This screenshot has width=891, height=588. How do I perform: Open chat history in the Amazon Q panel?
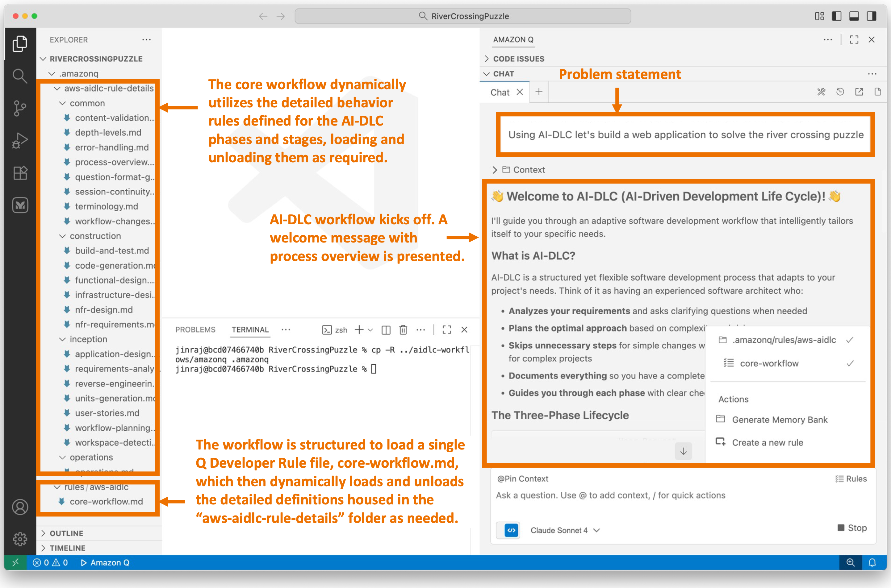[x=840, y=91]
